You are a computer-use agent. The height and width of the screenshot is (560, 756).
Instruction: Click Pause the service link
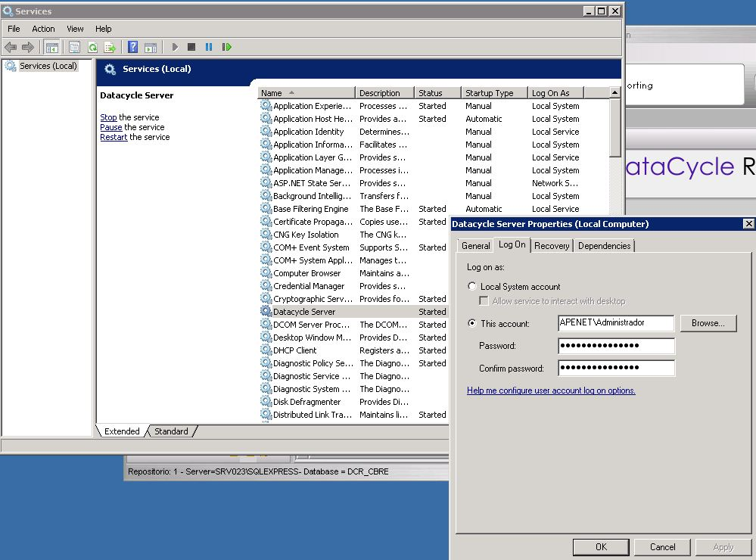[111, 127]
